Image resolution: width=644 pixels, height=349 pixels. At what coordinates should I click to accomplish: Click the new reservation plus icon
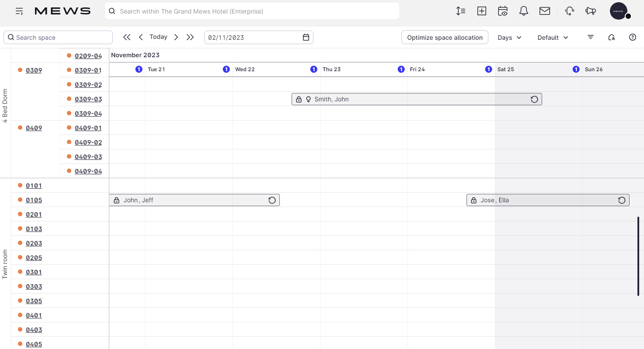tap(482, 11)
